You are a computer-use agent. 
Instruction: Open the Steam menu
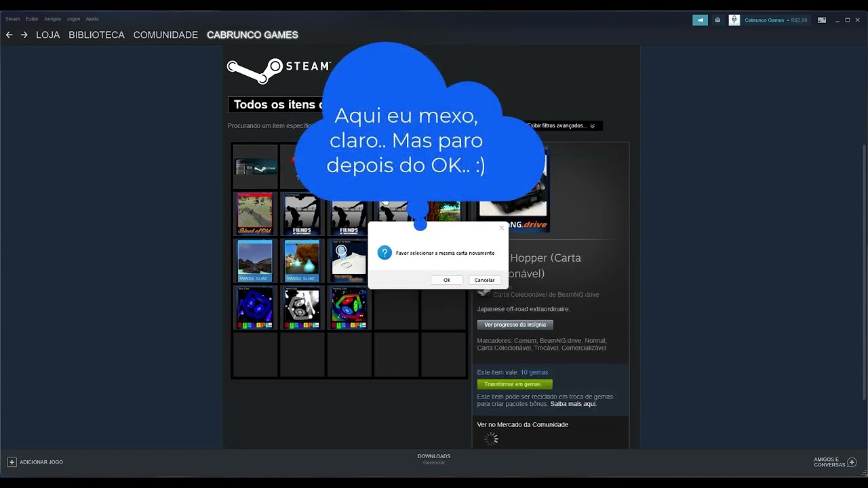coord(12,19)
